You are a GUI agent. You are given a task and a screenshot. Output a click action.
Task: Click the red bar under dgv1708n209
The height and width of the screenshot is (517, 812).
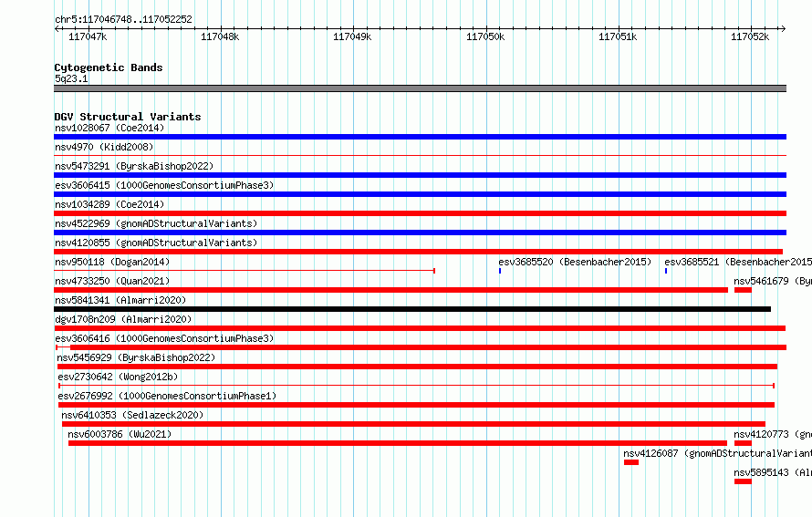pyautogui.click(x=420, y=328)
